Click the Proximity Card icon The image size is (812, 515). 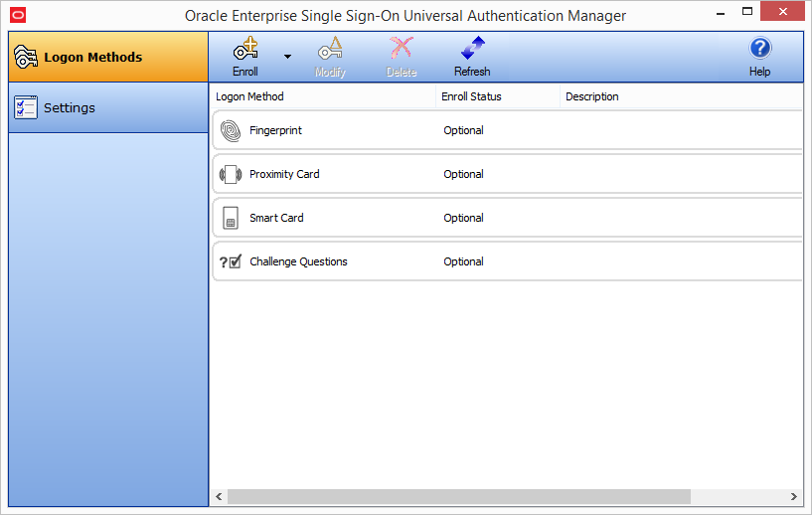tap(231, 175)
